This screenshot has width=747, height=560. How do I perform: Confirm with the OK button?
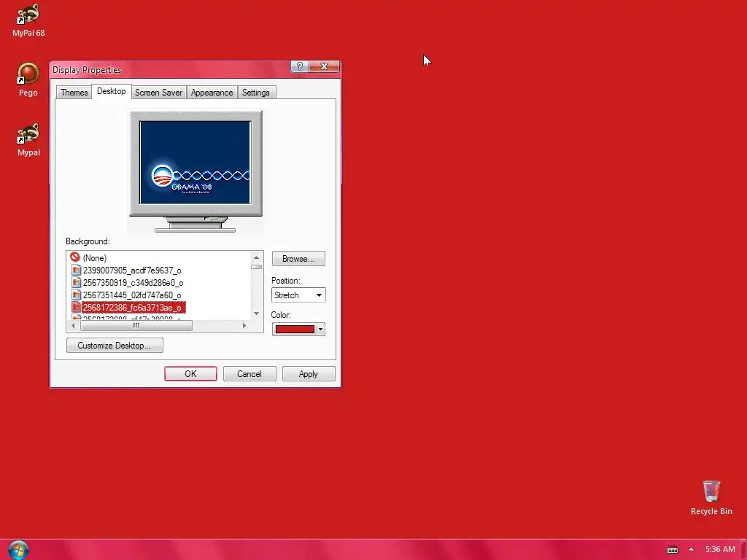(x=190, y=374)
